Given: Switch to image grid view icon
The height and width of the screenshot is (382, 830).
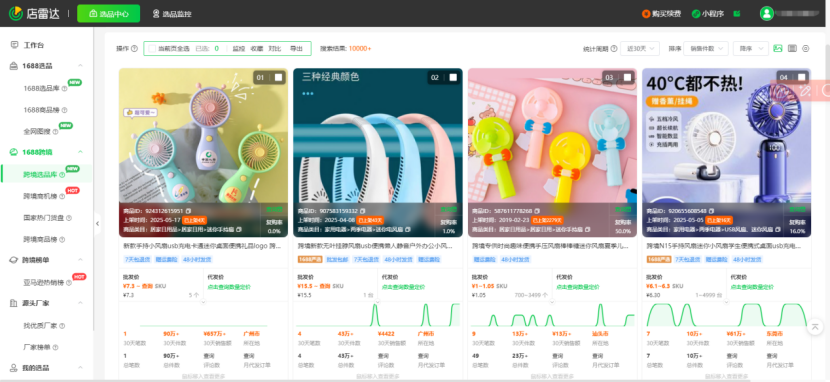Looking at the screenshot, I should (x=778, y=48).
